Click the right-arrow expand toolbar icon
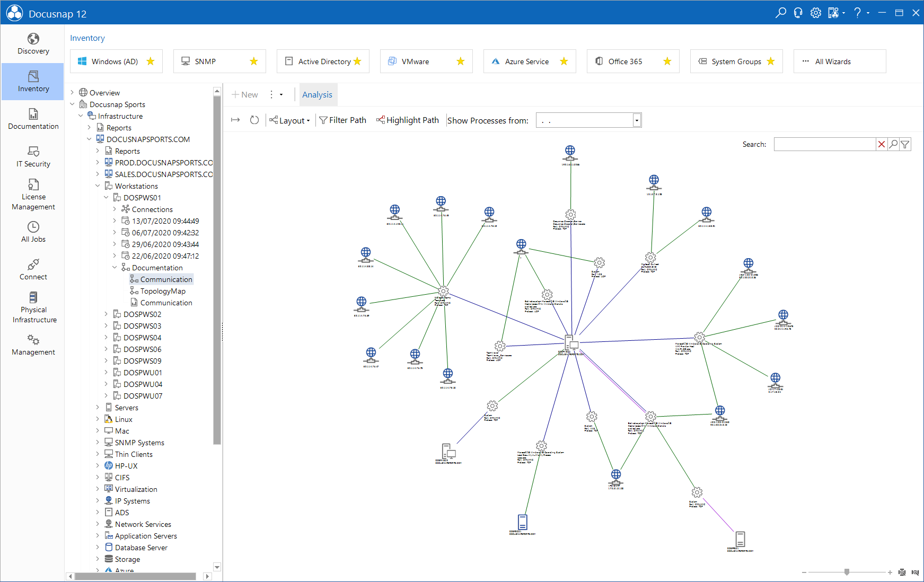Image resolution: width=924 pixels, height=582 pixels. 236,120
